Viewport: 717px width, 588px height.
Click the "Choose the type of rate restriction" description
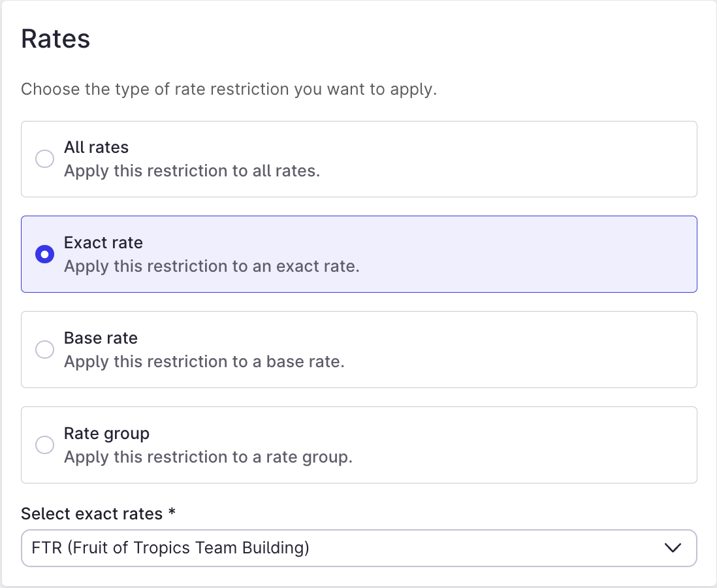(229, 90)
